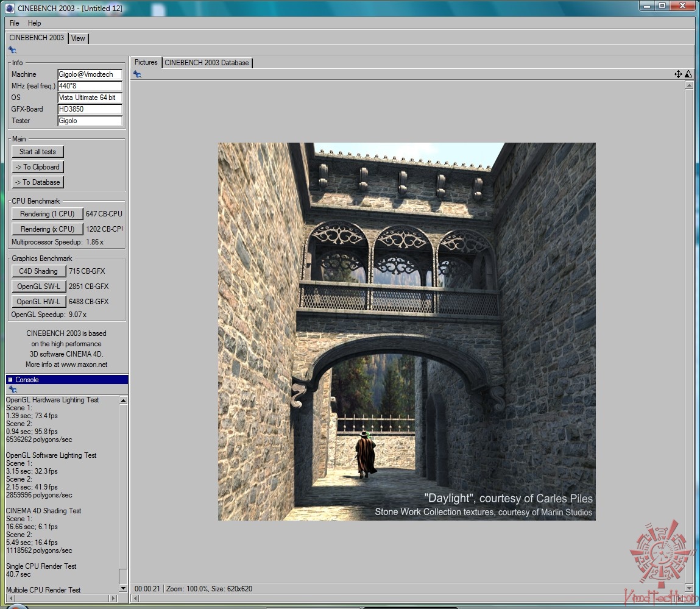The image size is (700, 609).
Task: Click the Console header bar
Action: coord(67,380)
